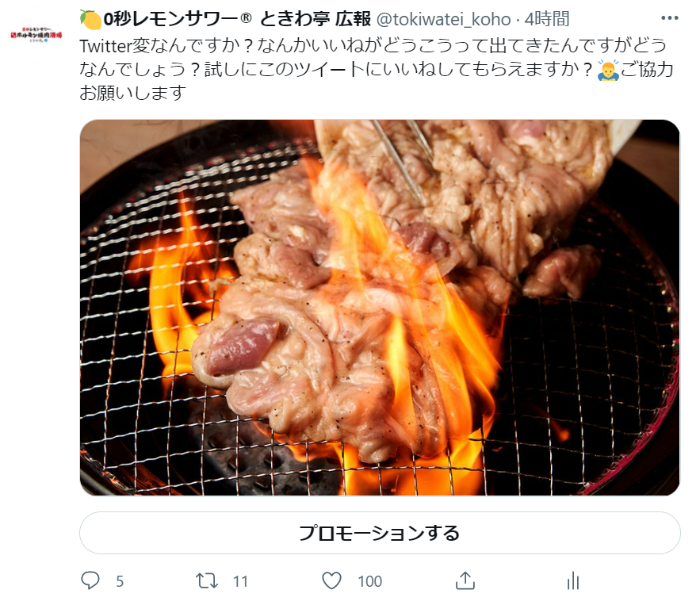
Task: Click the お願いします last line of tweet
Action: click(133, 93)
